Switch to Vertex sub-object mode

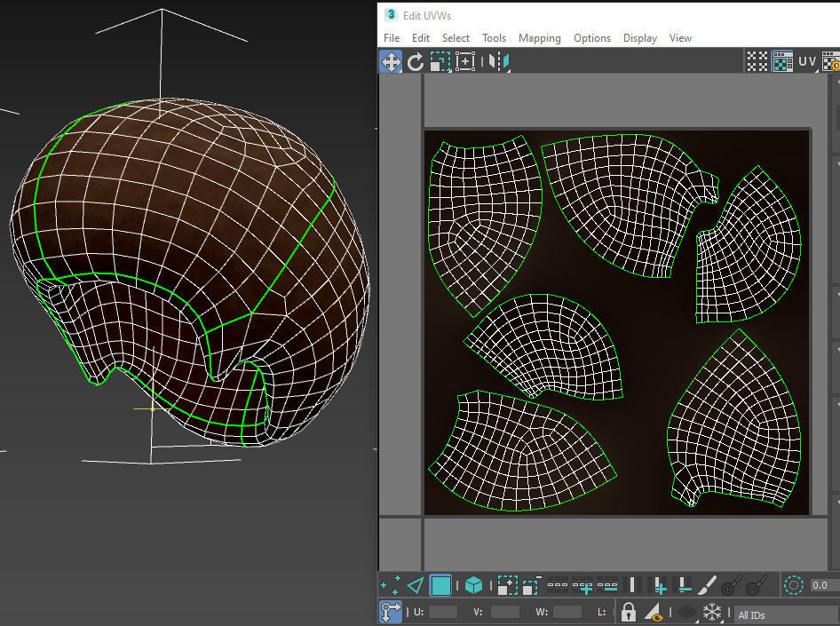pyautogui.click(x=391, y=585)
